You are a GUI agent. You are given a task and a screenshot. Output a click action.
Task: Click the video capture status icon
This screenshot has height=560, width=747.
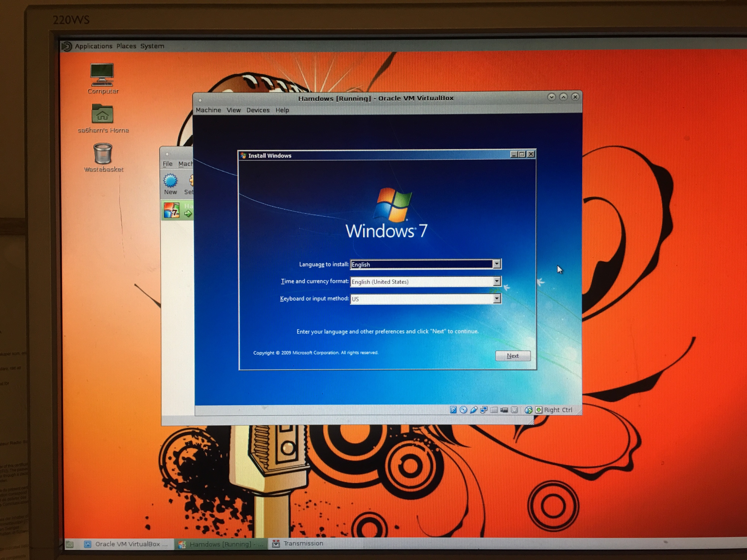tap(504, 410)
